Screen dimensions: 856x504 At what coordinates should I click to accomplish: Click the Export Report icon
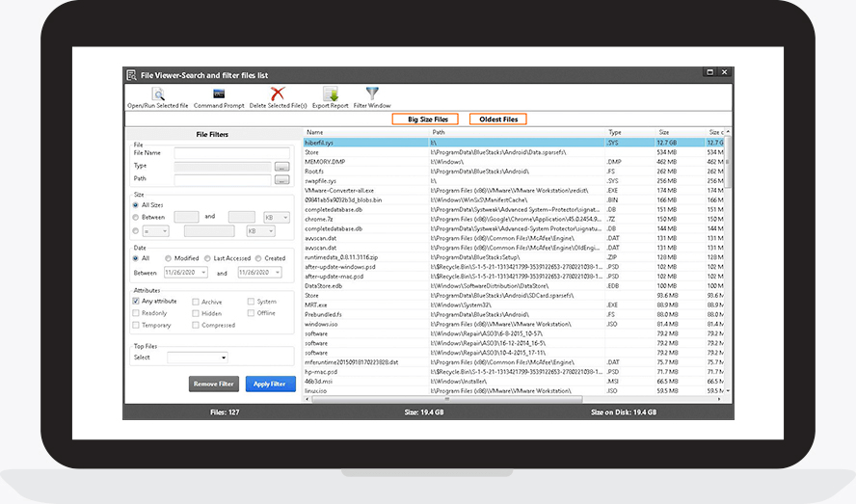[x=331, y=93]
